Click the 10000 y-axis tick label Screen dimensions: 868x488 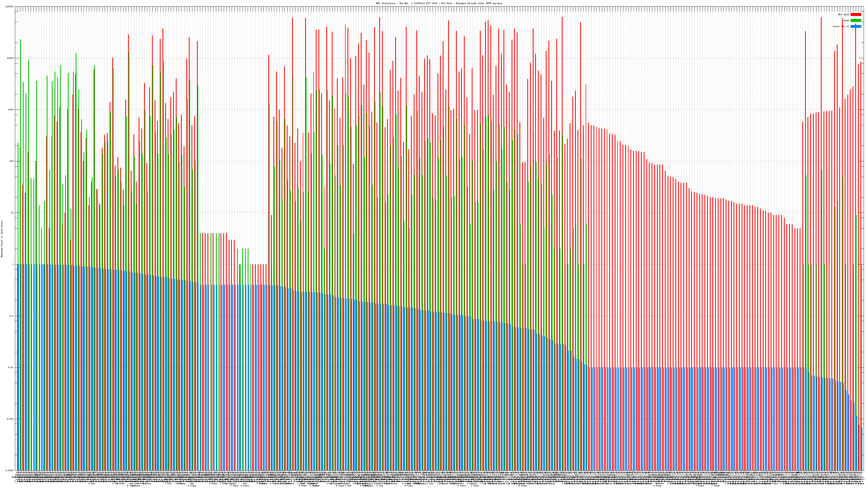coord(10,58)
